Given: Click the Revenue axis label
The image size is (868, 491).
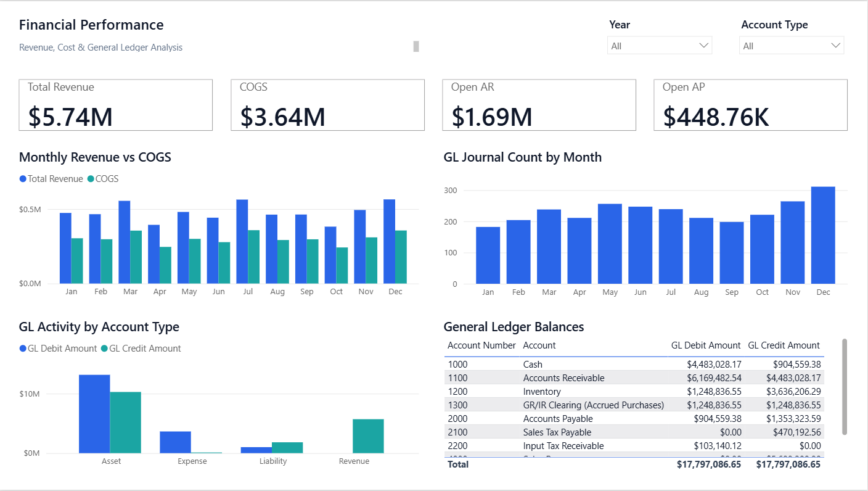Looking at the screenshot, I should coord(354,461).
